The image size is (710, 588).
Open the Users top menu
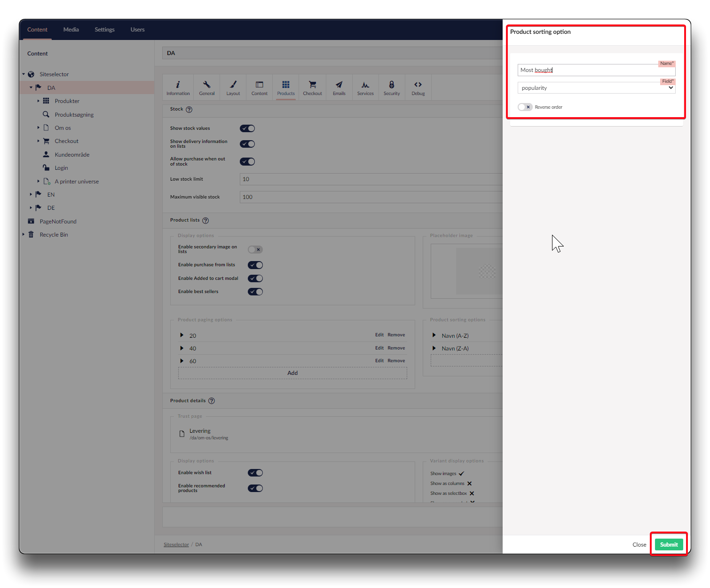[137, 30]
